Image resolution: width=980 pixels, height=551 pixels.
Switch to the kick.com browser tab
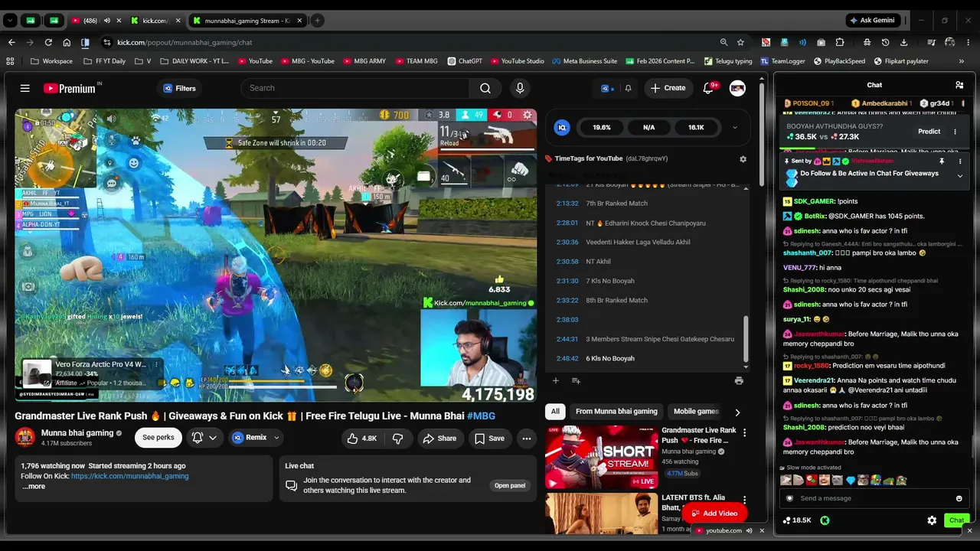153,21
